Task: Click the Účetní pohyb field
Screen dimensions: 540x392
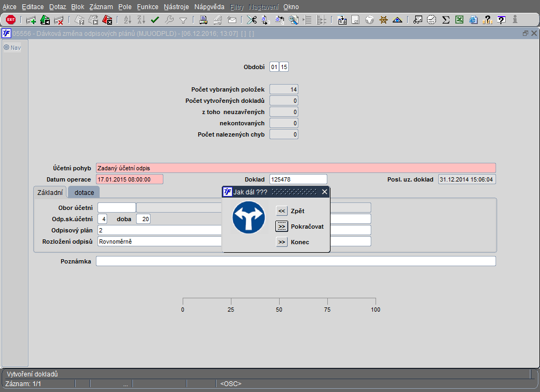Action: pos(296,168)
